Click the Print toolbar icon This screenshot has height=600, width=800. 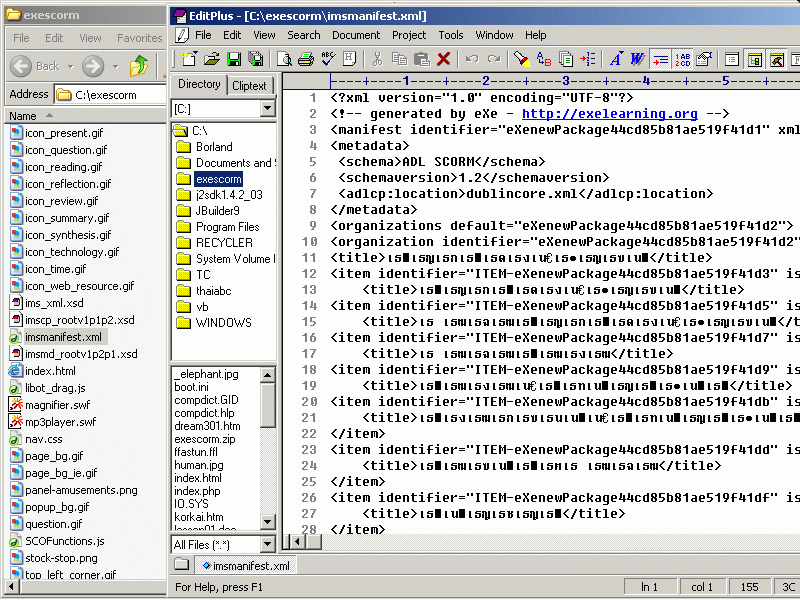[x=306, y=59]
